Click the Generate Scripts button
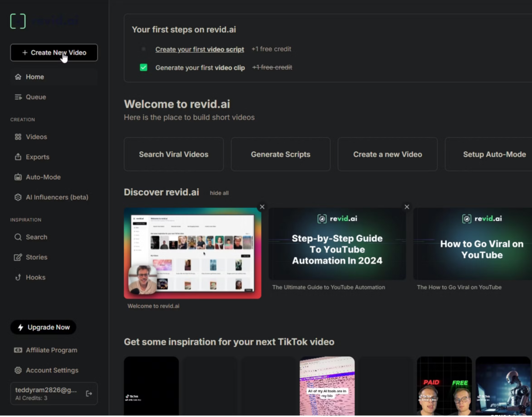This screenshot has height=417, width=532. click(280, 154)
